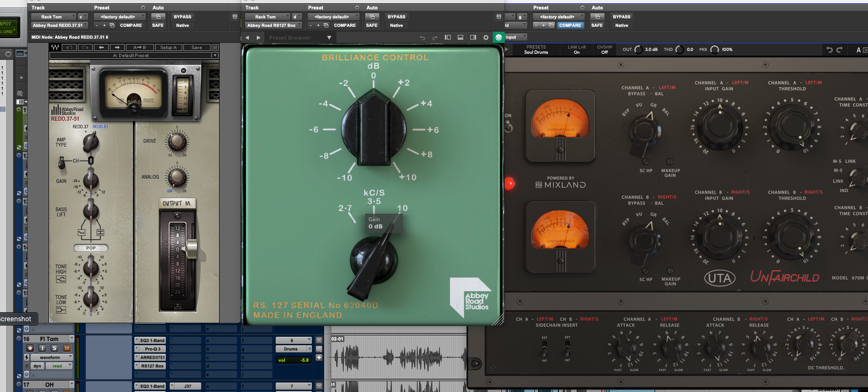The image size is (868, 392).
Task: Click highlighted COMPARE in UnFairchild header
Action: (x=570, y=25)
